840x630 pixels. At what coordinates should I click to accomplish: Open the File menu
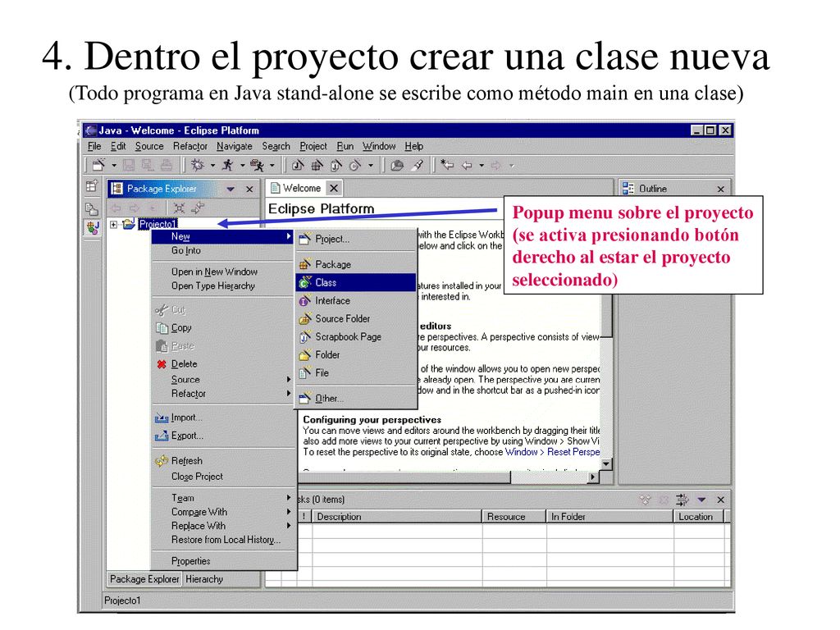(x=94, y=146)
